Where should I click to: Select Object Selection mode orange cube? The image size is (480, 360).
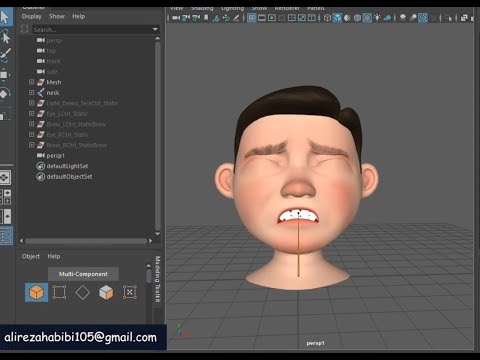click(36, 292)
